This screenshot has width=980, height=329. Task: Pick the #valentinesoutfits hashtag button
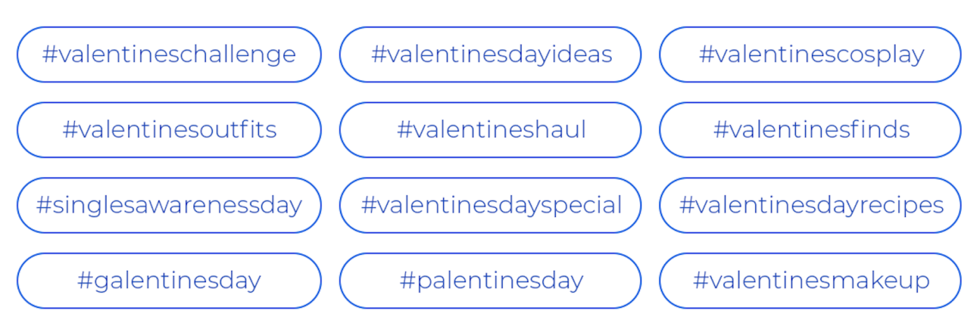pyautogui.click(x=169, y=130)
